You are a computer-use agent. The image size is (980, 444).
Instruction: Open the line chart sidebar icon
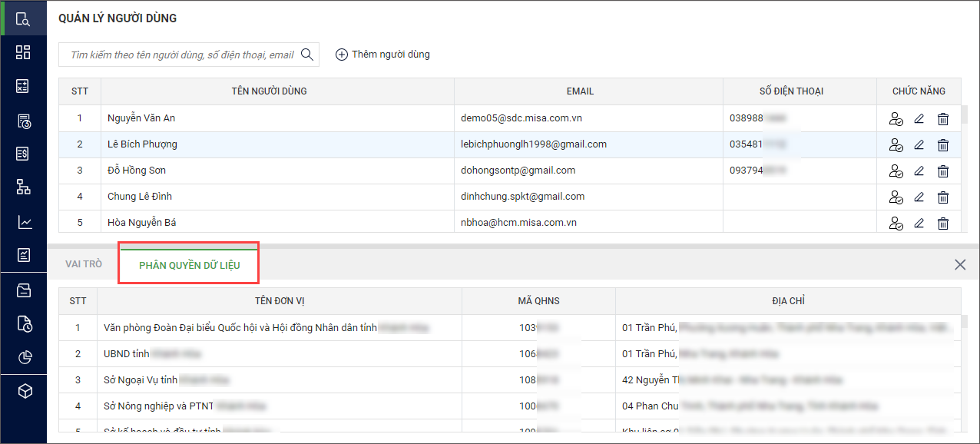coord(23,222)
